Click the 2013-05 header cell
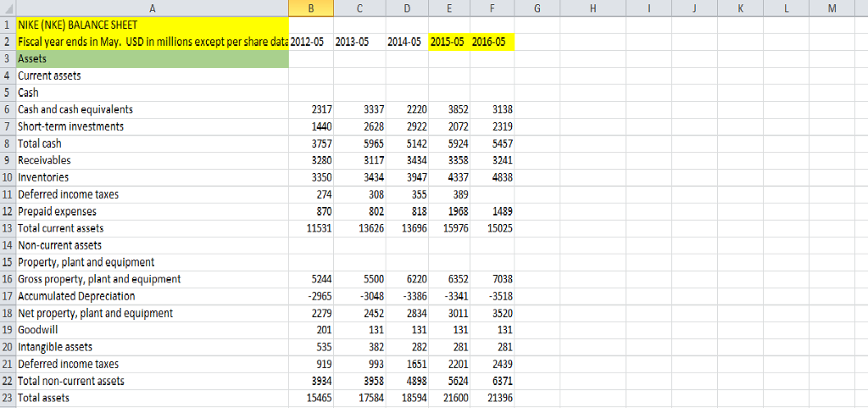 tap(359, 42)
